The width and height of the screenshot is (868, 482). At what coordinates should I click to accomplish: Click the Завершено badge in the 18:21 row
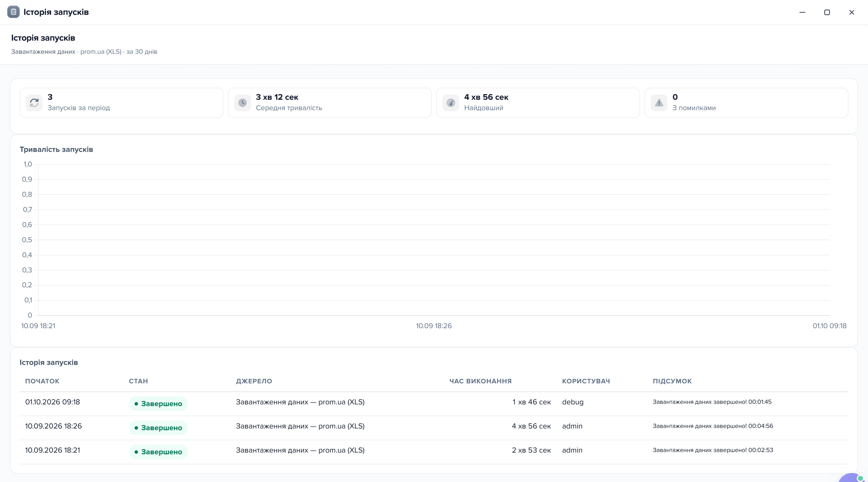pyautogui.click(x=158, y=452)
